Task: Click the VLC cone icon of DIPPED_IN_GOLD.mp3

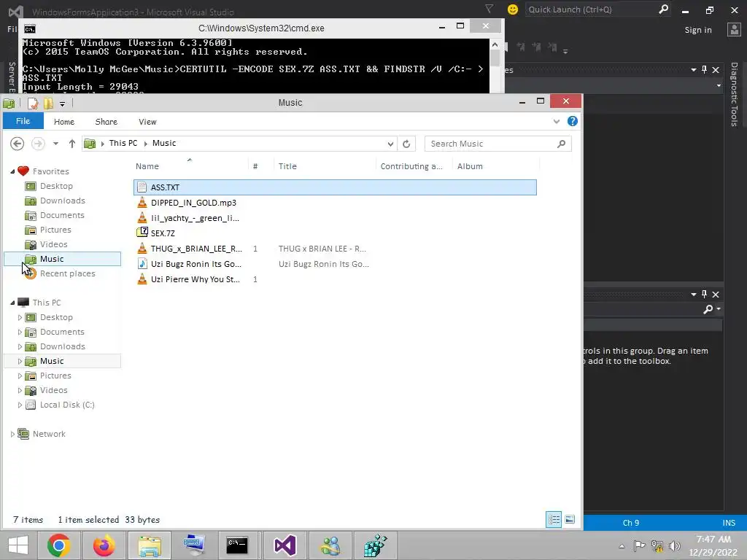Action: click(x=142, y=203)
